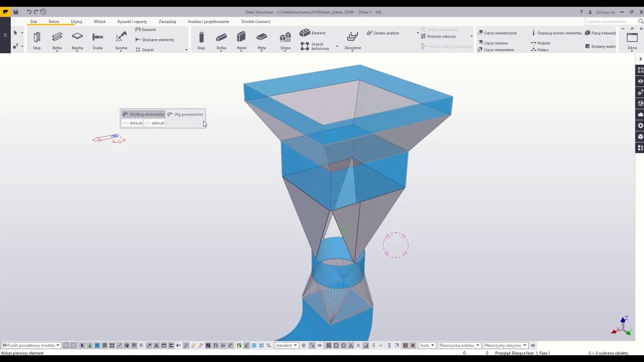
Task: Open the Analiza i projektowanie tab
Action: click(208, 22)
